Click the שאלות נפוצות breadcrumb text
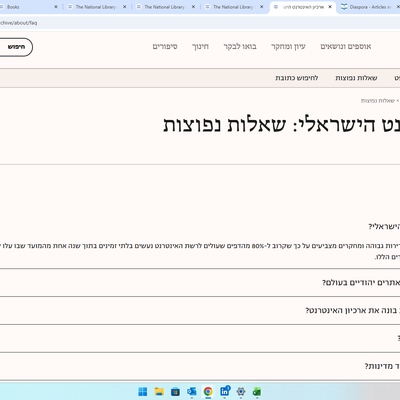The height and width of the screenshot is (400, 400). point(378,101)
